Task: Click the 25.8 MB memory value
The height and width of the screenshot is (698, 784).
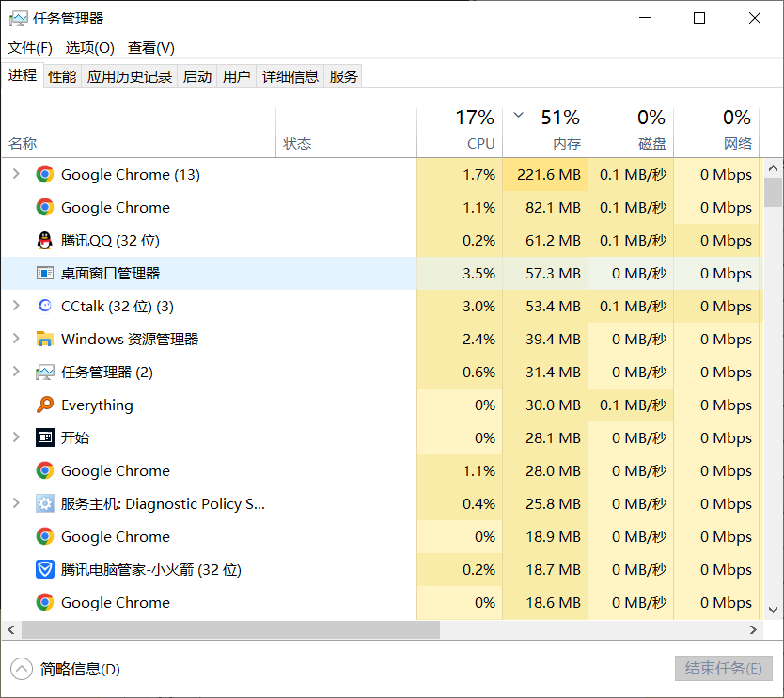Action: coord(553,504)
